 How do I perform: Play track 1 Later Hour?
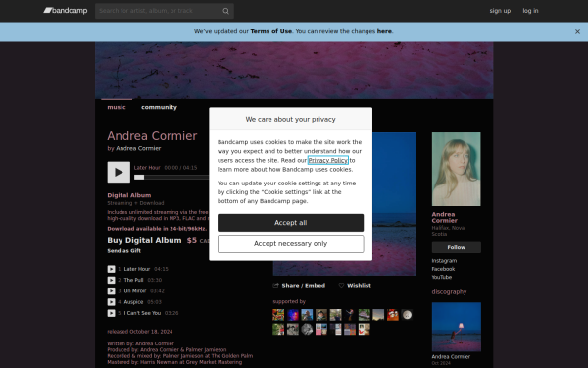point(111,269)
